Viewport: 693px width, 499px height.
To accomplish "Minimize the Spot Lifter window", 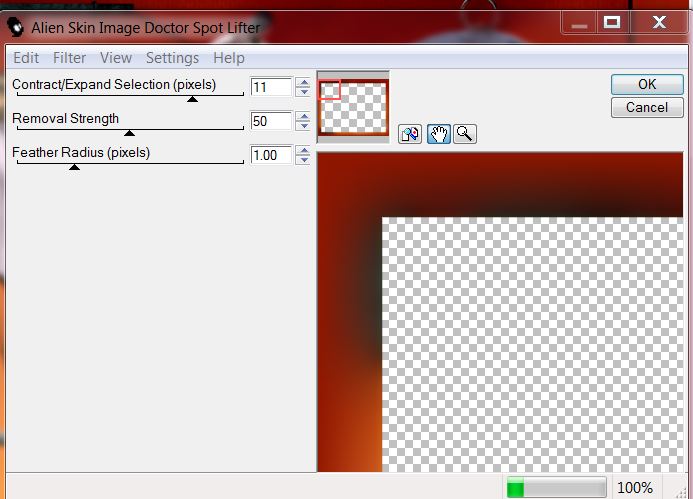I will pyautogui.click(x=579, y=22).
